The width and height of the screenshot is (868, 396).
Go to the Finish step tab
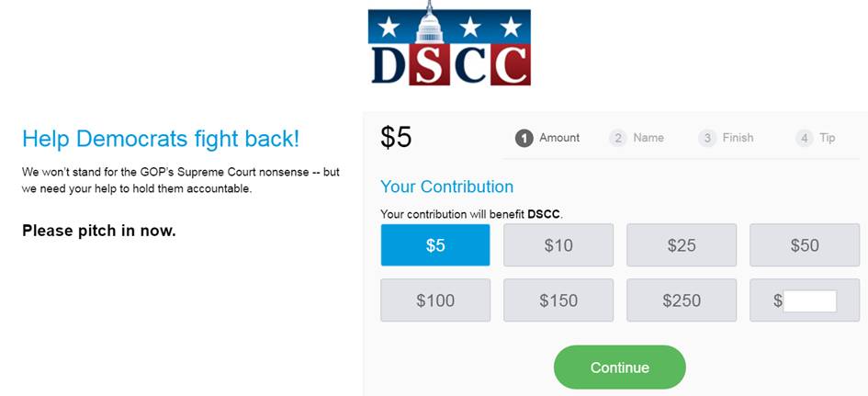point(727,138)
